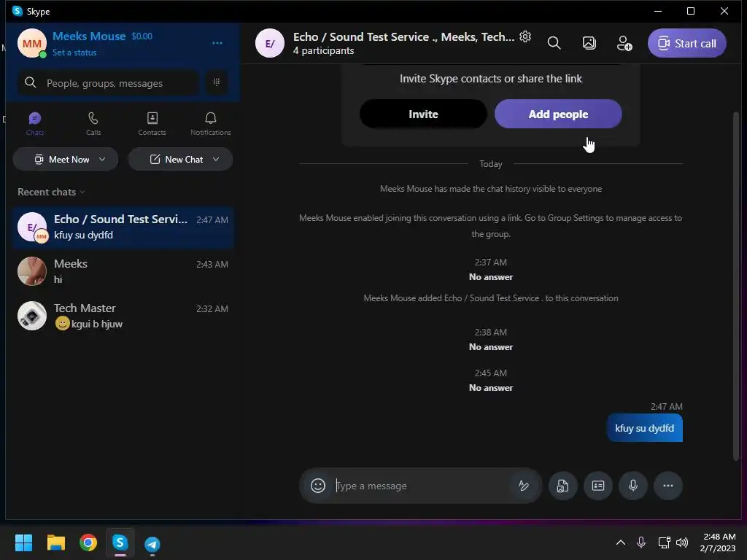Click the chat scrollbar
The image size is (747, 560).
click(x=735, y=286)
